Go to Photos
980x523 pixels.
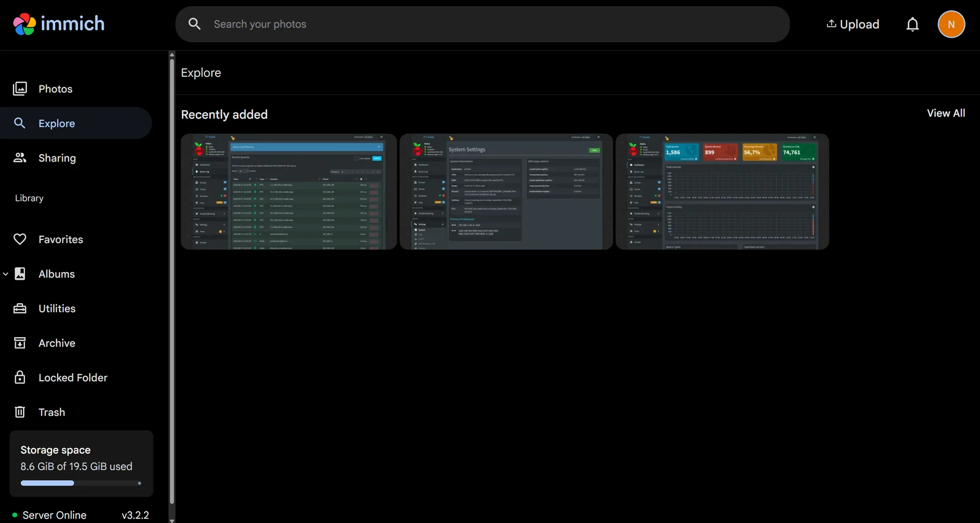coord(56,89)
